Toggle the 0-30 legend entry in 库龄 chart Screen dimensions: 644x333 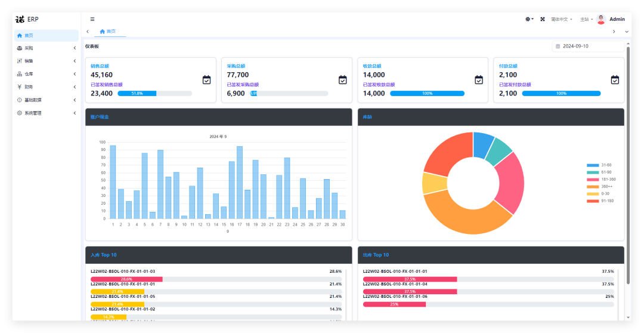click(597, 193)
